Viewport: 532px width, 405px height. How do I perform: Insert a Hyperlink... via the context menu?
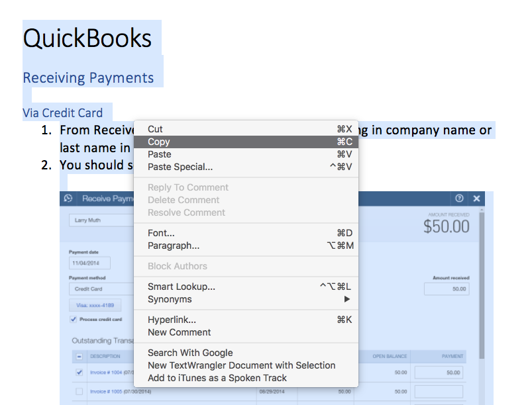172,320
